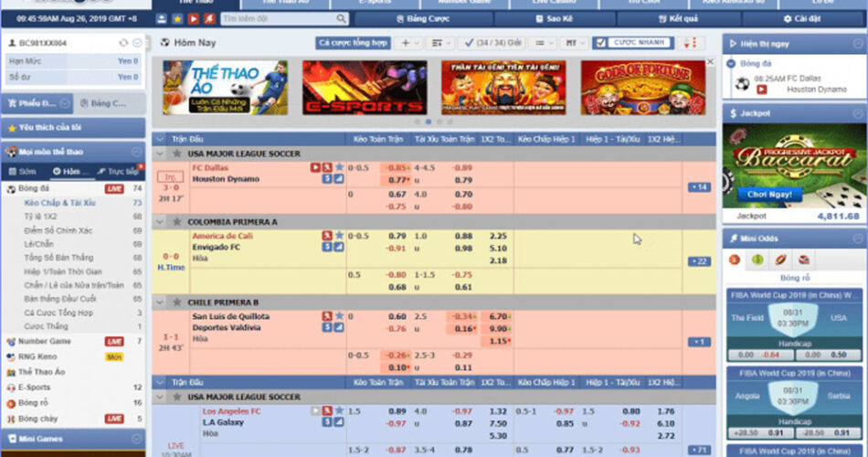Switch to the Sớm tab
The width and height of the screenshot is (868, 457).
tap(23, 171)
